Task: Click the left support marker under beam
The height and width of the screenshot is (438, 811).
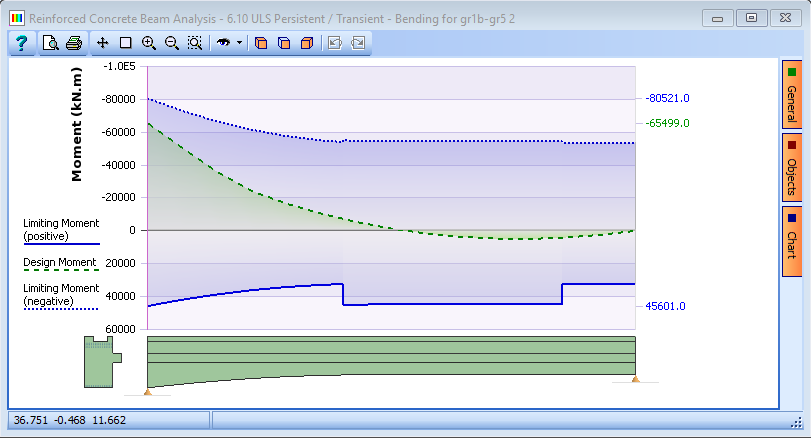Action: 148,392
